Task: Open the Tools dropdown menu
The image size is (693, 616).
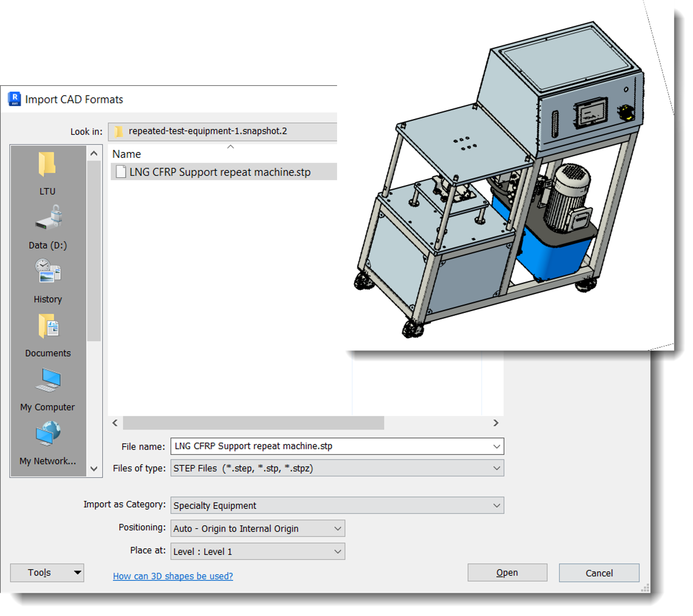Action: (x=47, y=573)
